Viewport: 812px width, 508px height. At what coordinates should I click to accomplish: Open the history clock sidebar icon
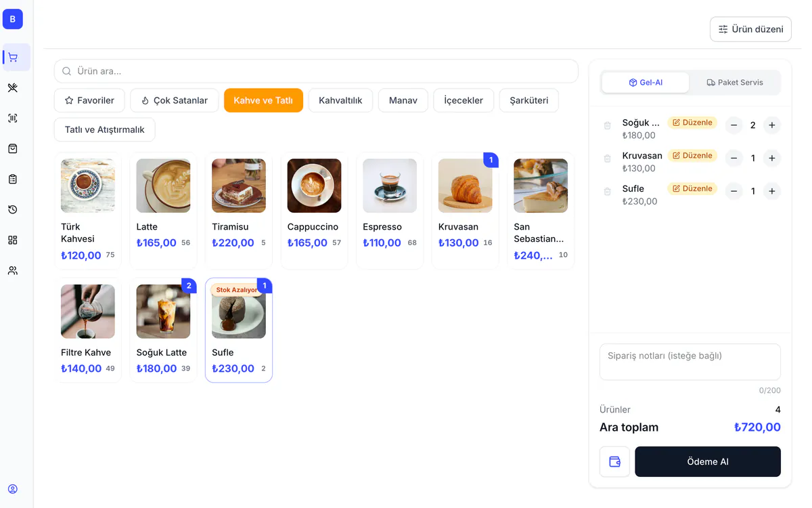tap(13, 210)
